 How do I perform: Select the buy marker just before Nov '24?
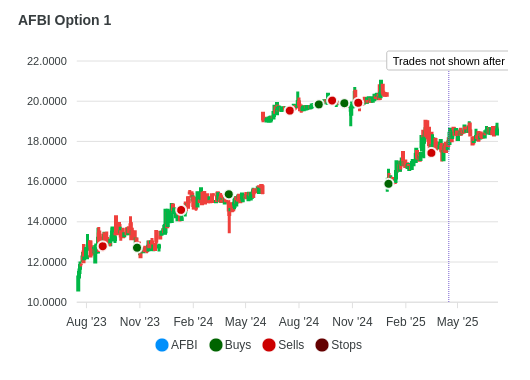[x=344, y=103]
